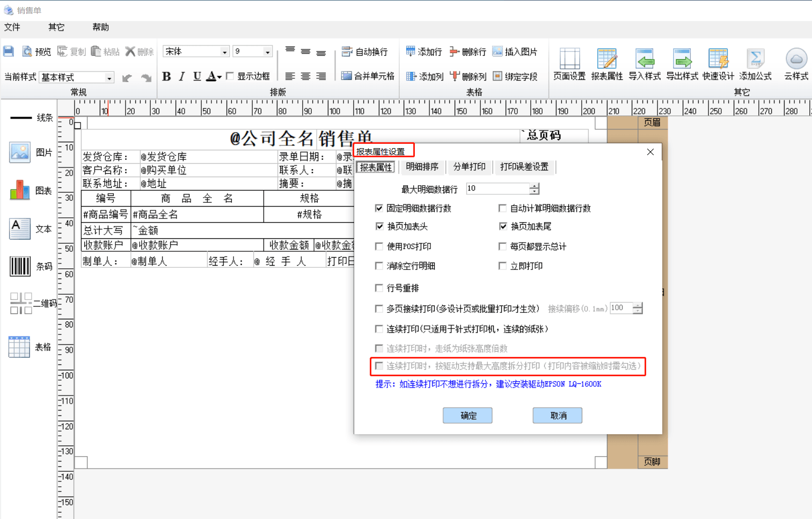Enable 连续打印 for dot-matrix printers
812x519 pixels.
click(x=379, y=329)
